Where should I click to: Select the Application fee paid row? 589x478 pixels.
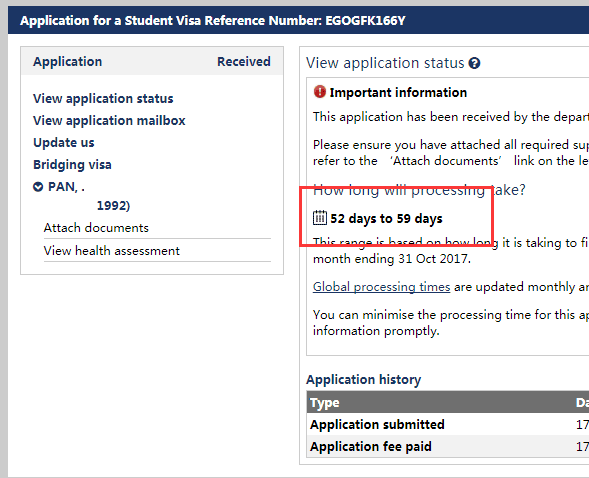point(448,446)
